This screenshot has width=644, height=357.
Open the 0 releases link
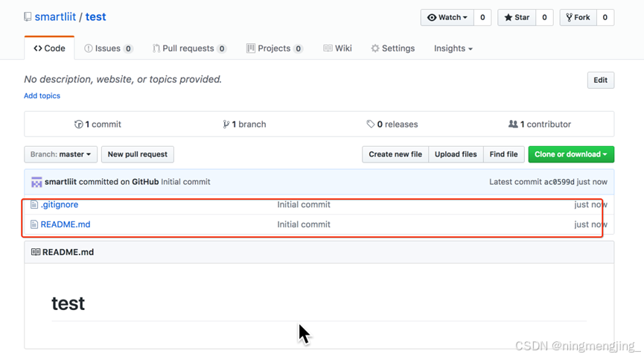click(x=392, y=124)
